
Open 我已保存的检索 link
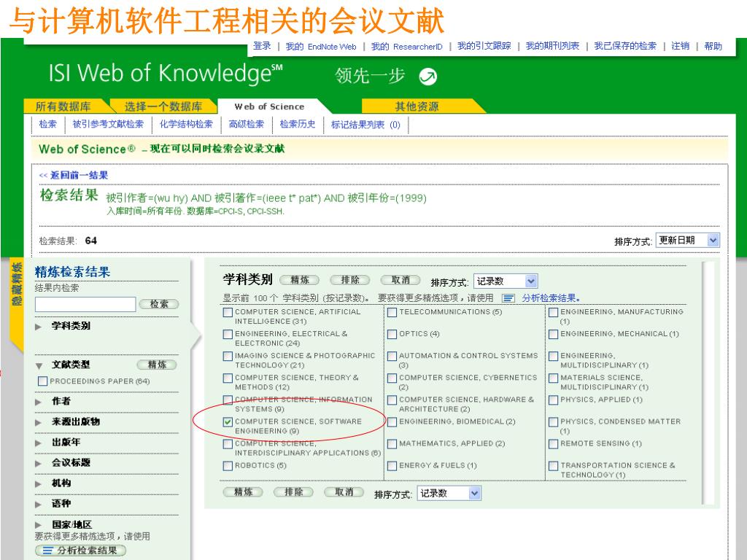pyautogui.click(x=625, y=46)
